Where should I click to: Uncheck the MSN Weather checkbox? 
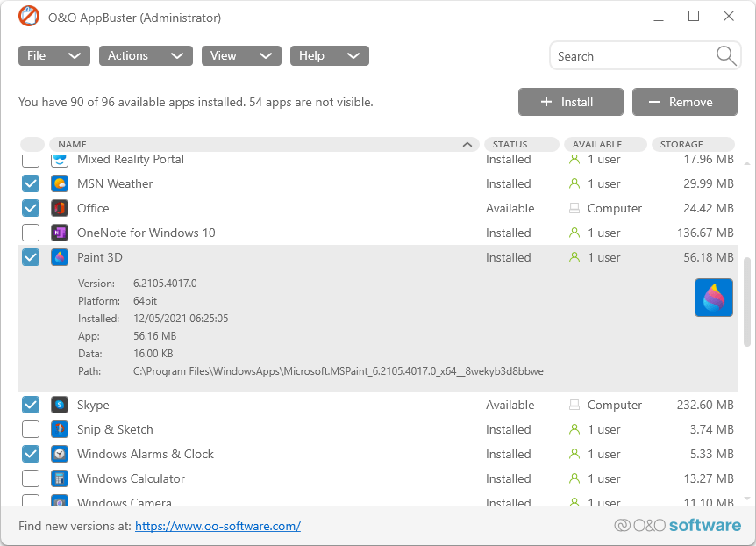(31, 183)
